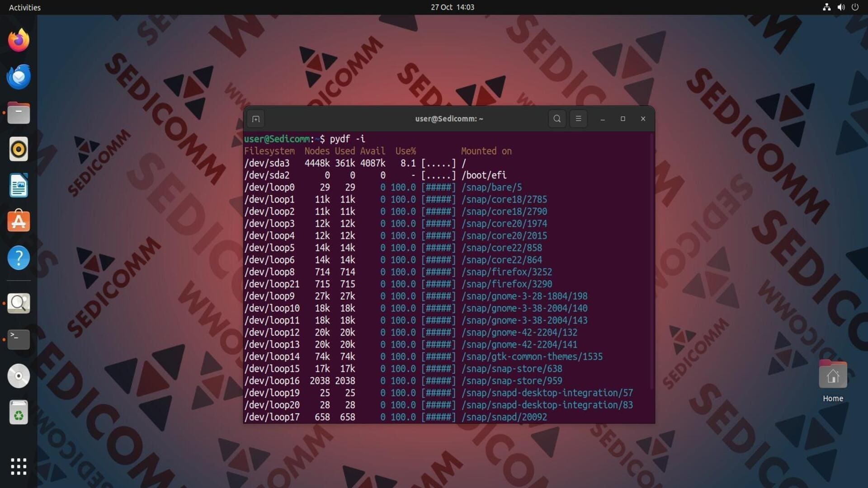This screenshot has height=488, width=868.
Task: Click the '/snap/core20/2015' mount path
Action: (504, 235)
